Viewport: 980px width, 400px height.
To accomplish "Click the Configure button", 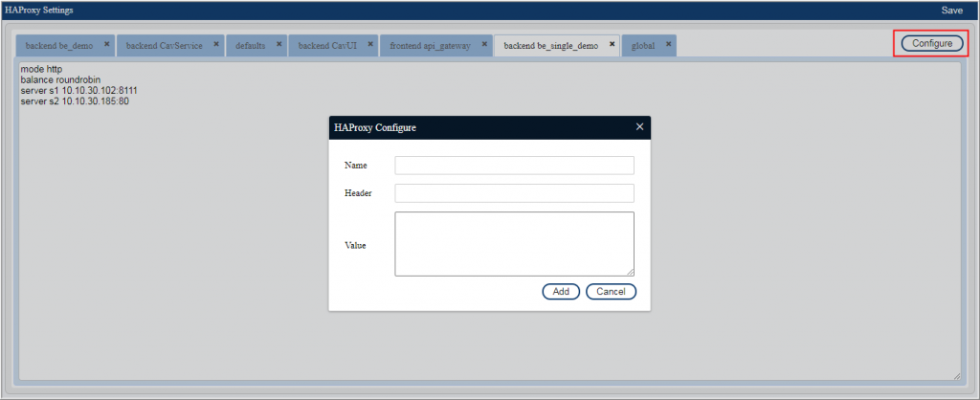I will click(x=932, y=44).
